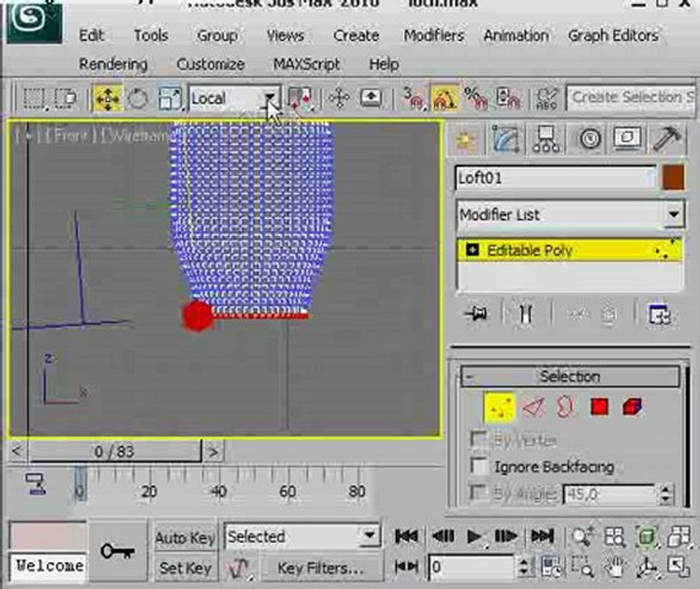
Task: Click the Zoom viewport tool
Action: coord(583,537)
